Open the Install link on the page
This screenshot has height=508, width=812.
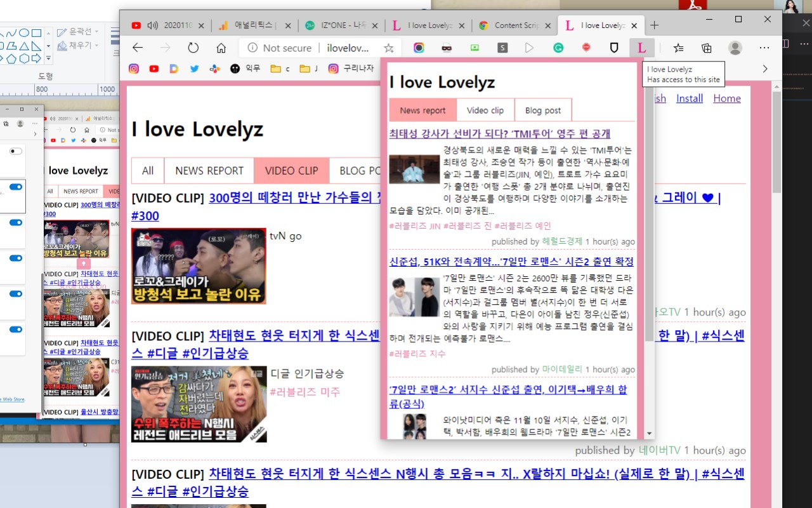(x=690, y=98)
